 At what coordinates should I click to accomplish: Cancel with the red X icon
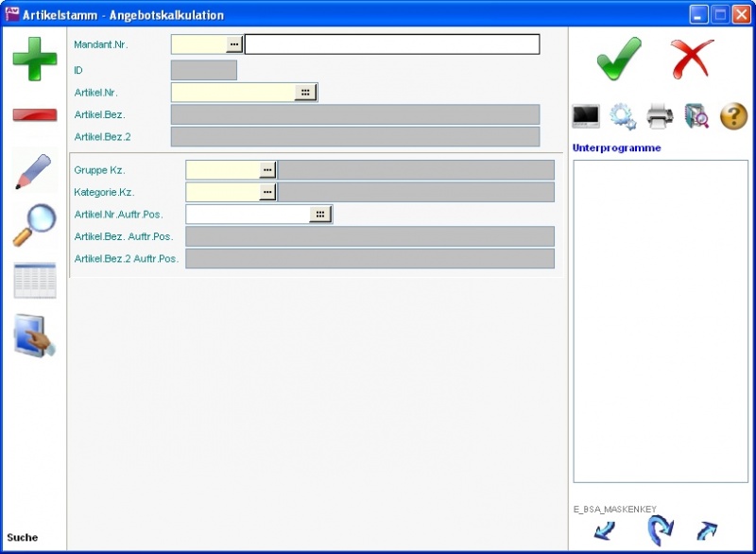[x=692, y=59]
